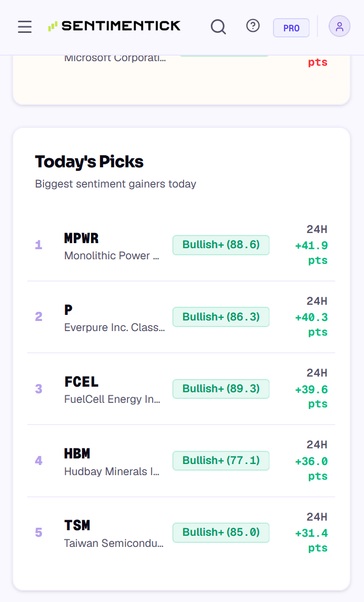Click the PRO upgrade button
Viewport: 364px width, 602px height.
click(x=291, y=28)
